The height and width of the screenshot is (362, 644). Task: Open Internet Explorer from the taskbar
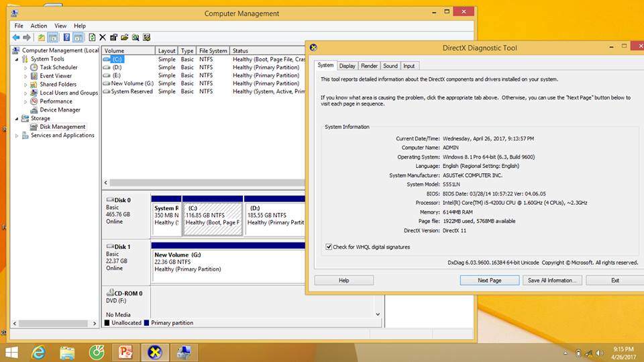pos(39,353)
